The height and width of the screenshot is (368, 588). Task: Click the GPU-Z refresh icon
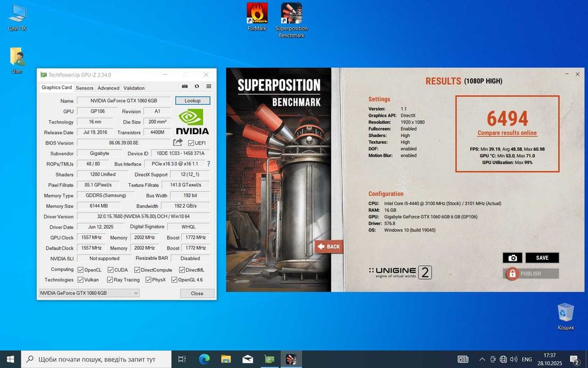(197, 87)
